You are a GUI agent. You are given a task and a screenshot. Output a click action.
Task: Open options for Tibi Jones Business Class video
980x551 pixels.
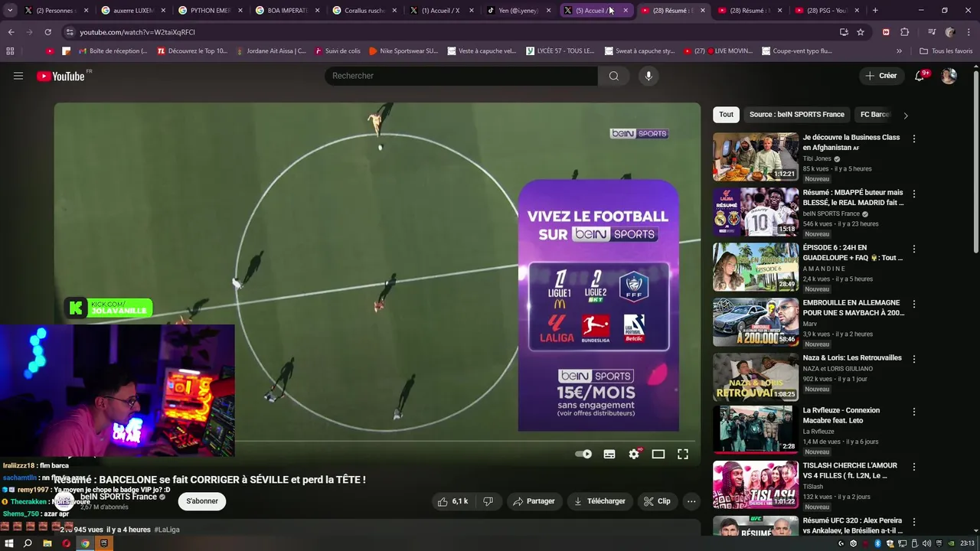pyautogui.click(x=913, y=139)
